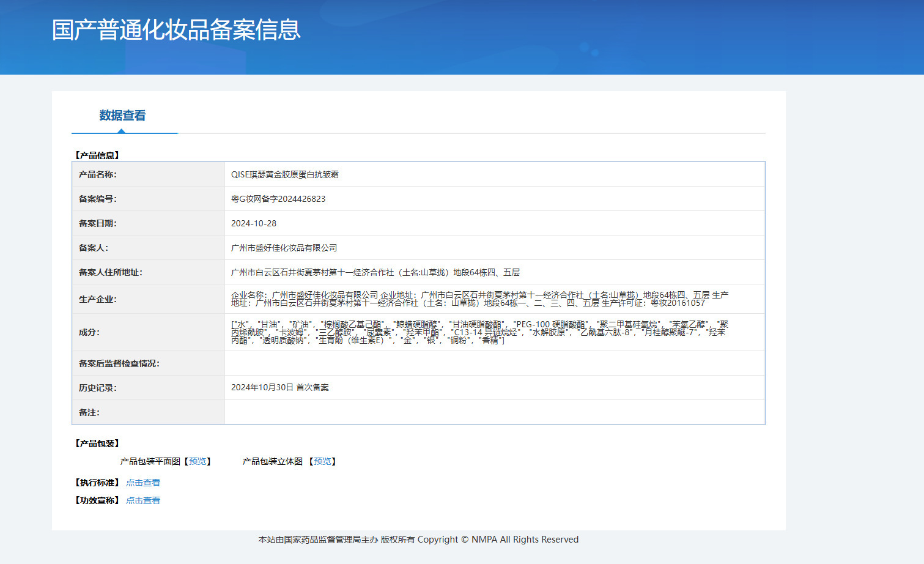924x564 pixels.
Task: Click the 备案后监督检查情况 row label
Action: click(x=119, y=363)
